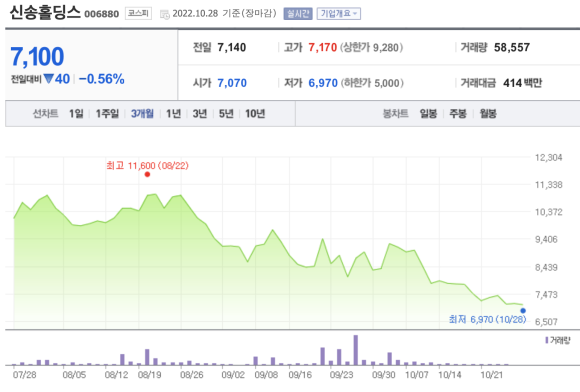The height and width of the screenshot is (392, 580).
Task: Click the 고가 value 7,170
Action: coord(323,47)
